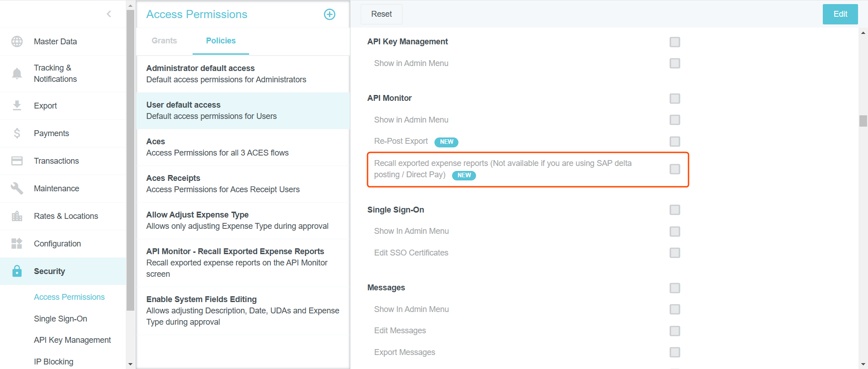The image size is (868, 369).
Task: Check the Recall exported expense reports box
Action: pos(675,169)
